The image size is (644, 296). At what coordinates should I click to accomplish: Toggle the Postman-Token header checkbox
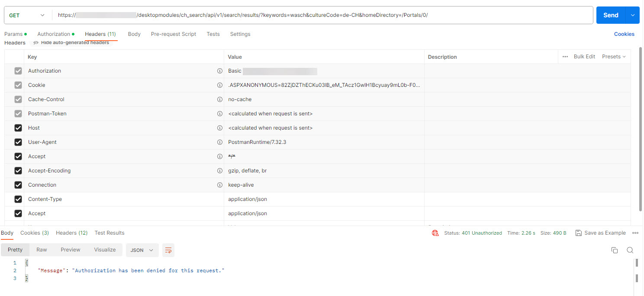[x=18, y=114]
